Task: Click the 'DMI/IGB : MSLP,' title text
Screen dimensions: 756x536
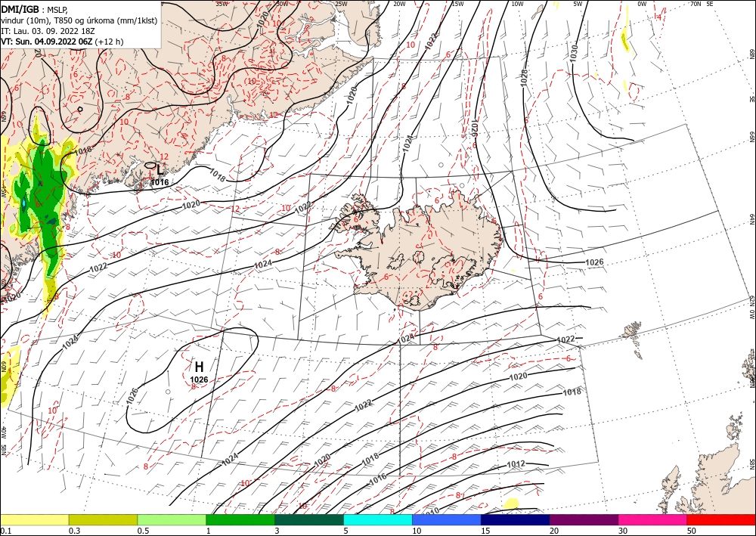Action: [35, 8]
